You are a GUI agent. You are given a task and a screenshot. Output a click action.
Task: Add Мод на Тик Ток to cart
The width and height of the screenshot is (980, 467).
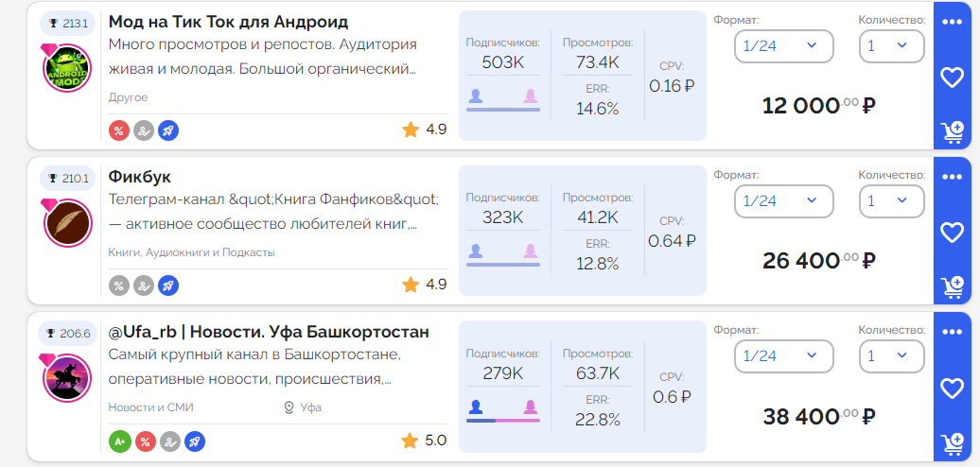(952, 131)
